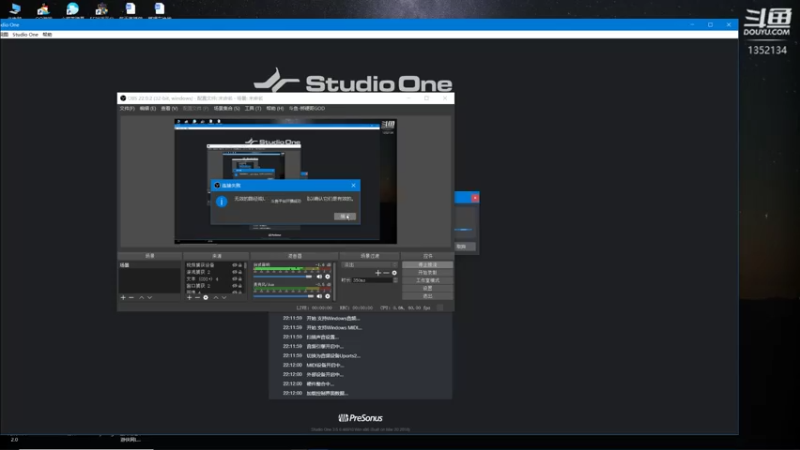This screenshot has width=800, height=450.
Task: Open the round blue browser desktop icon
Action: (x=72, y=9)
